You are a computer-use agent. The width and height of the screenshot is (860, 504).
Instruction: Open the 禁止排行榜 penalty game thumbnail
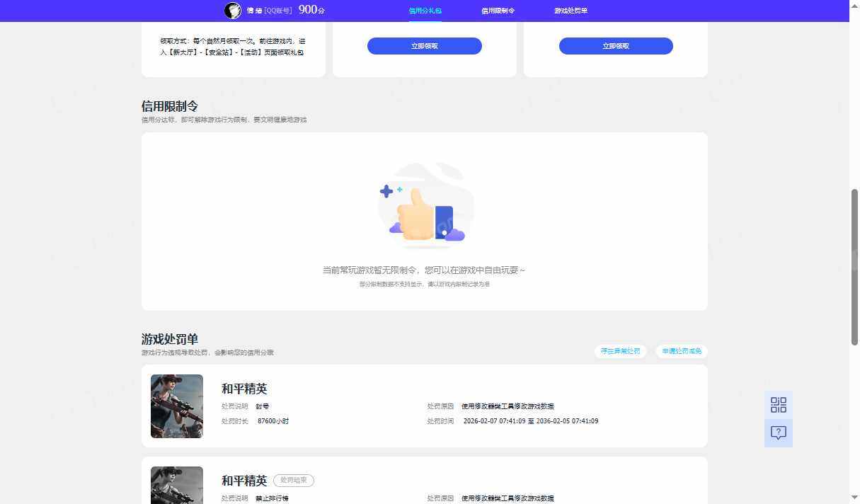point(177,485)
